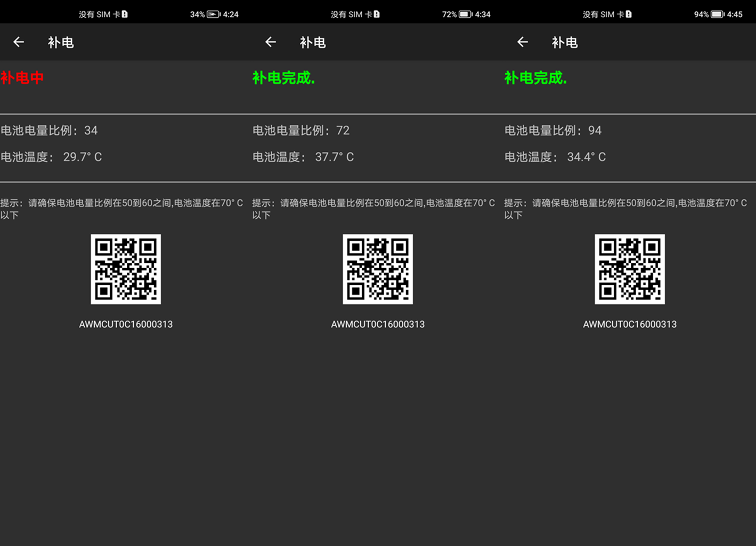The height and width of the screenshot is (546, 756).
Task: Click the SIM card icon left of 72%
Action: pyautogui.click(x=377, y=14)
